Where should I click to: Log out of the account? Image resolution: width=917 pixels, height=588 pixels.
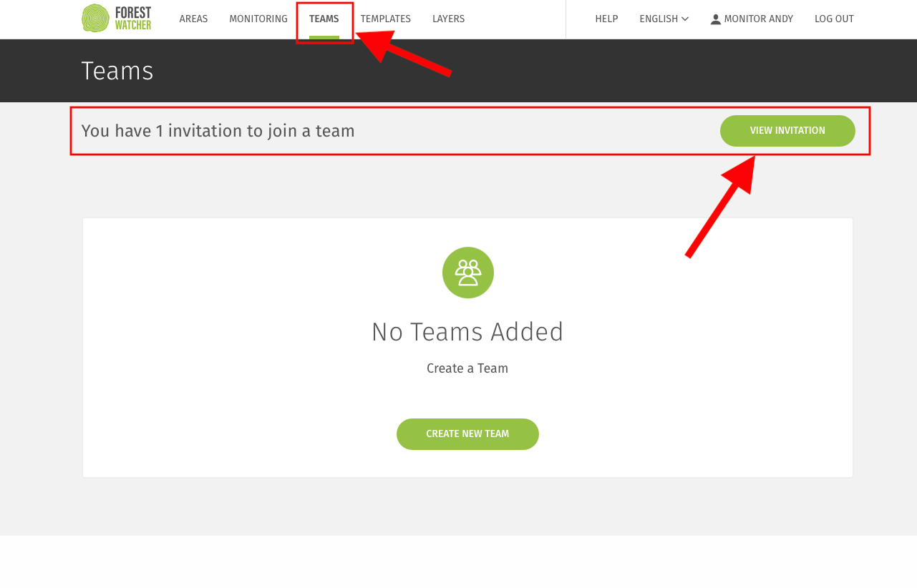[834, 19]
